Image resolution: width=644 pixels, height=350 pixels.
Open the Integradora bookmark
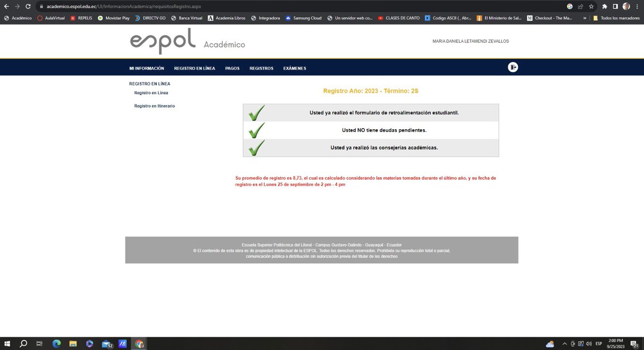(x=266, y=18)
